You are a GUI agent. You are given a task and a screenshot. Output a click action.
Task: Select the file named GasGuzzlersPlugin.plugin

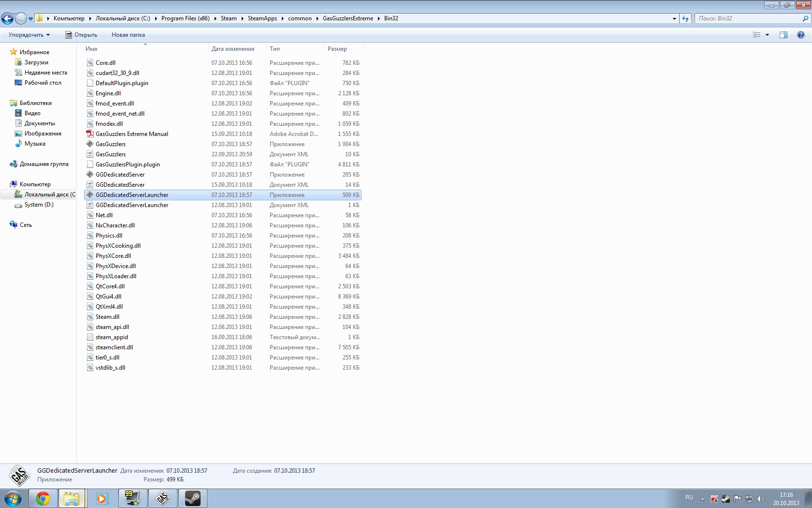[x=128, y=164]
